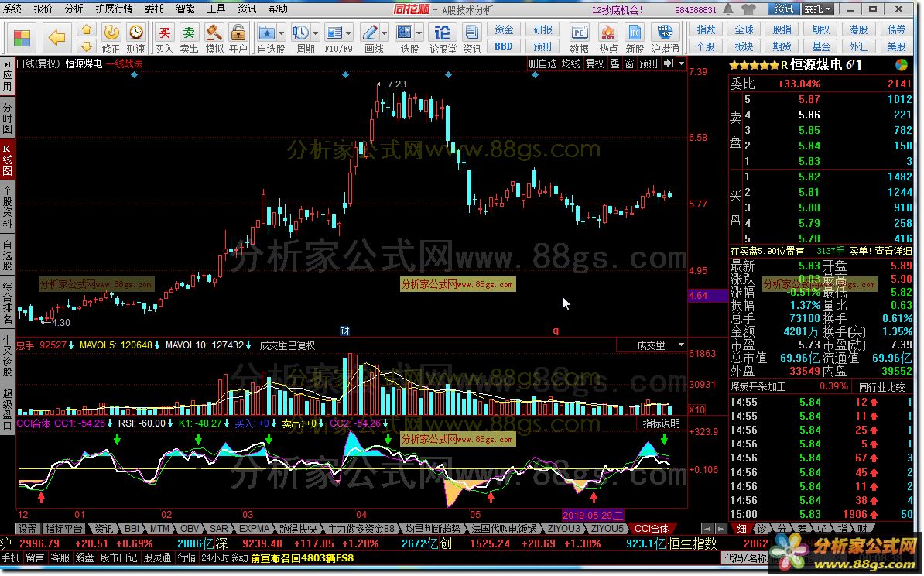The height and width of the screenshot is (576, 924).
Task: Open the 扩展行情 menu
Action: (114, 9)
